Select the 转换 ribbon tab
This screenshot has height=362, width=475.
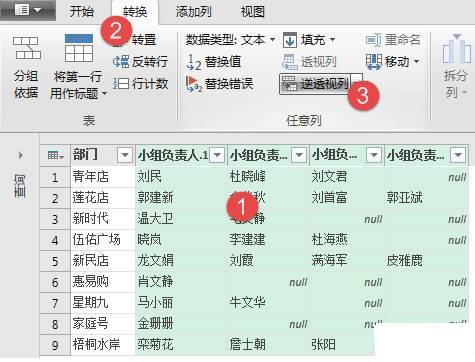coord(135,12)
